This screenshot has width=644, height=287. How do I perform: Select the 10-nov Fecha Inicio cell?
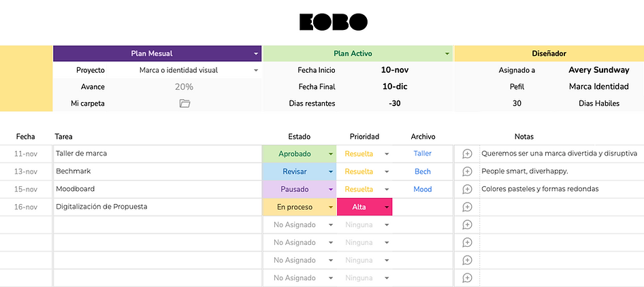(395, 70)
